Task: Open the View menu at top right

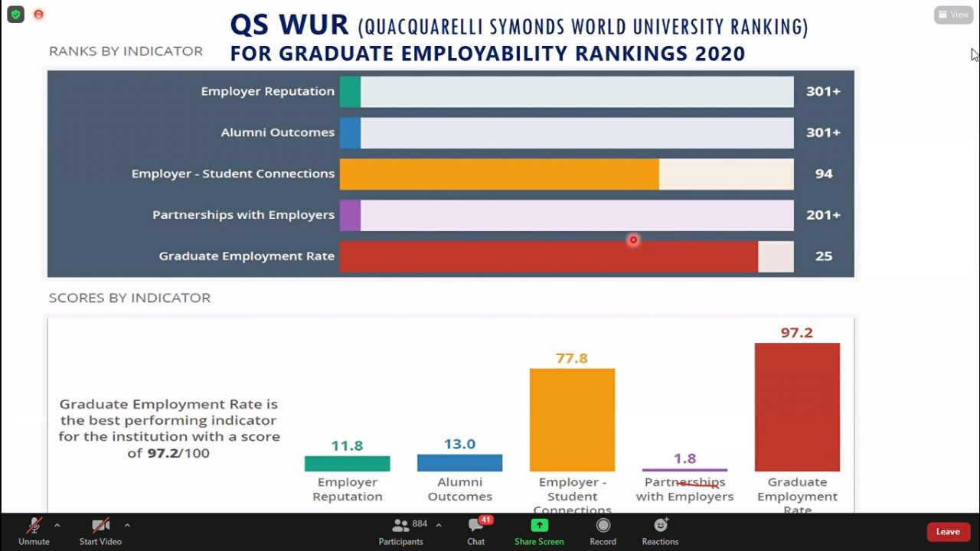Action: [952, 14]
